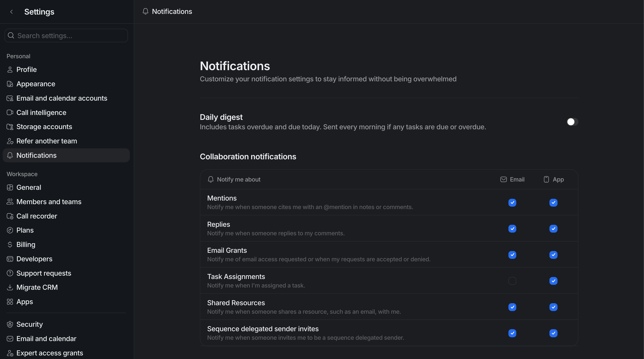The image size is (644, 359).
Task: Click the Security shield icon
Action: coord(10,324)
